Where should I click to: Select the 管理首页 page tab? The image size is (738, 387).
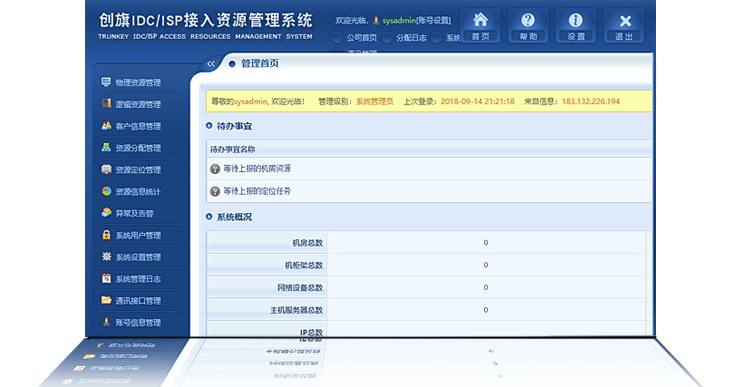260,64
